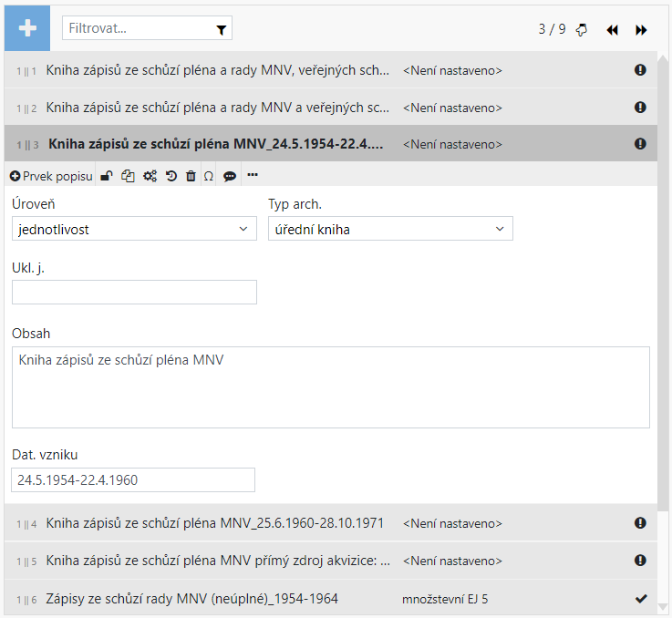Click the trash delete icon

click(x=191, y=176)
